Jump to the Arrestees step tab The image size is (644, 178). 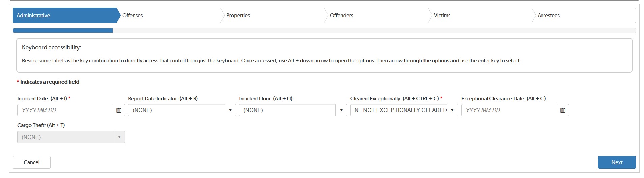click(549, 16)
